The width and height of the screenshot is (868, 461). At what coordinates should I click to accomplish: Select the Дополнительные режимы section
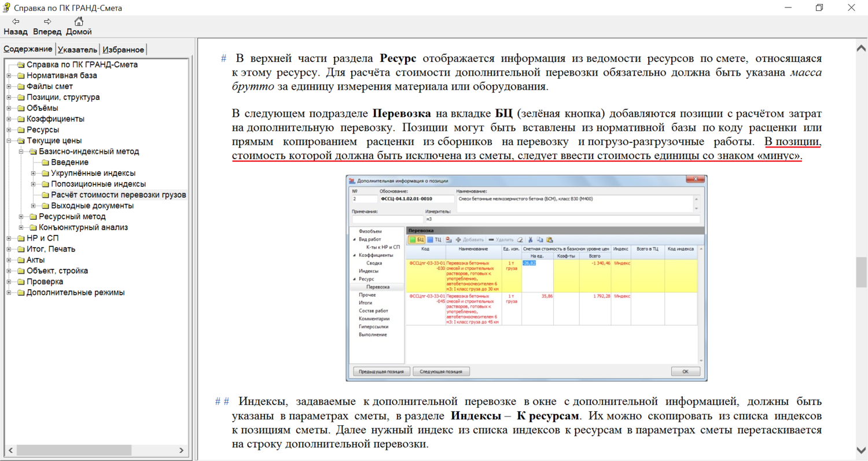[76, 292]
